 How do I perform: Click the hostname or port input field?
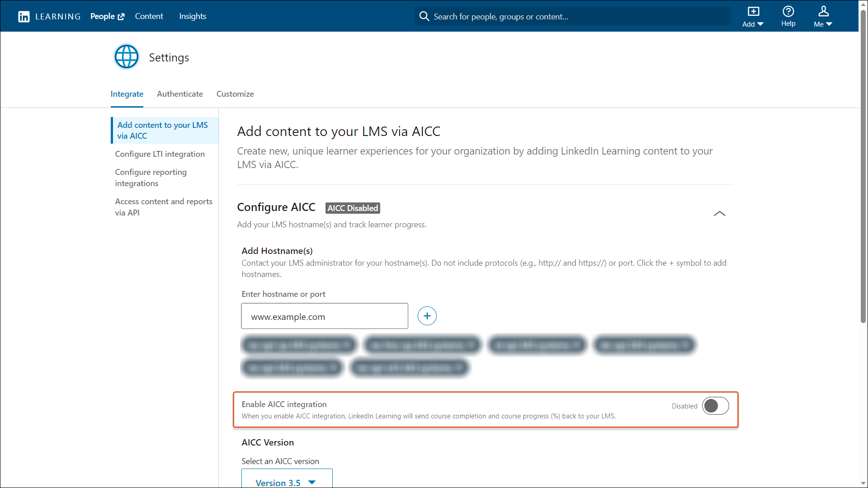point(324,316)
